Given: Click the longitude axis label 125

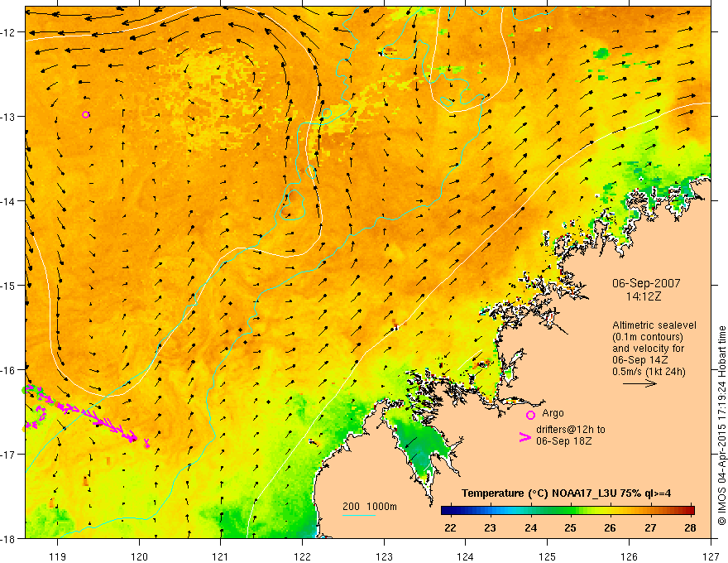Looking at the screenshot, I should (x=548, y=556).
